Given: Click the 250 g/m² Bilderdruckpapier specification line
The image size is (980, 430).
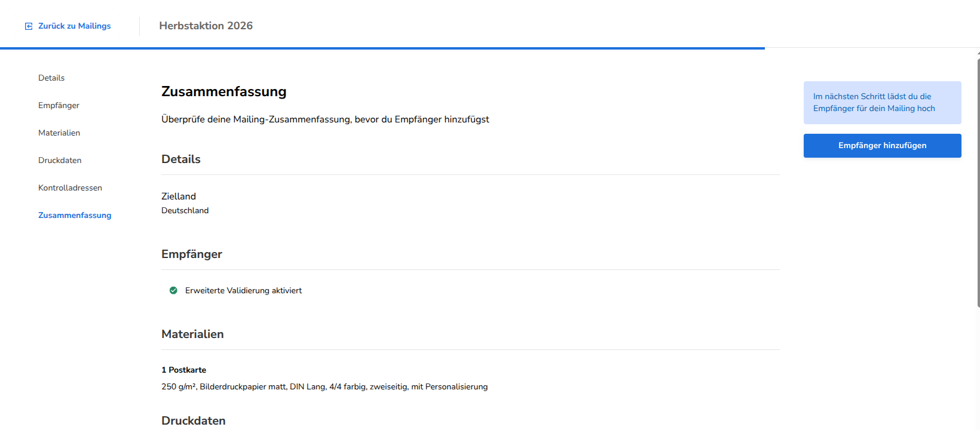Looking at the screenshot, I should 324,386.
